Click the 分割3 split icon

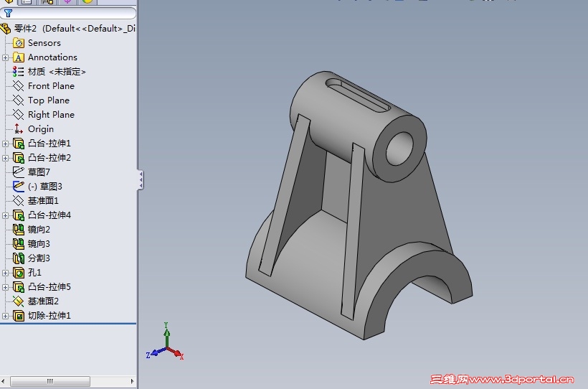coord(19,258)
